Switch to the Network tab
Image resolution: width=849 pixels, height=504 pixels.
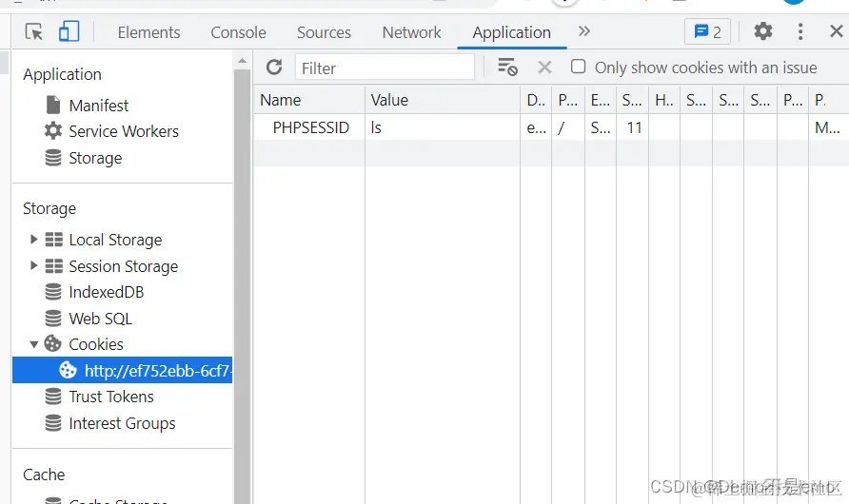pos(411,32)
